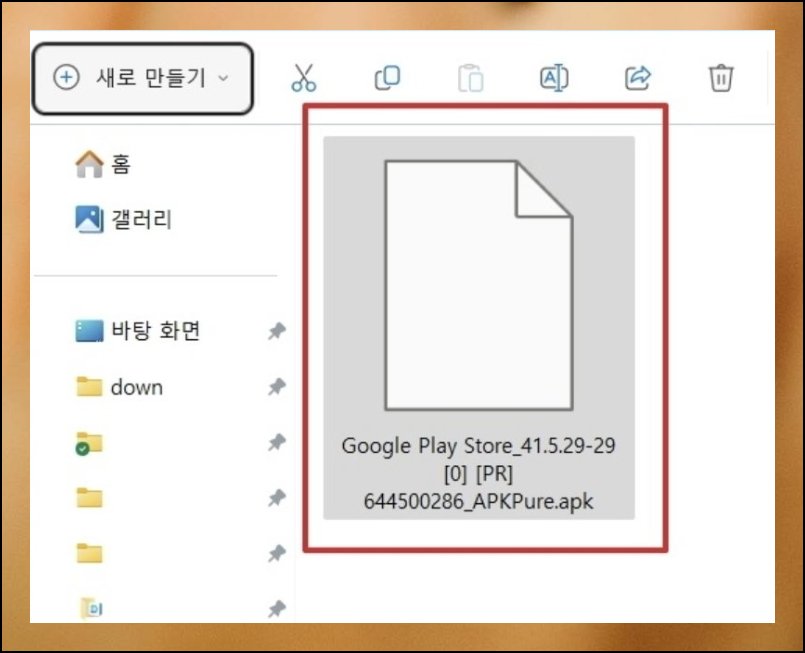Unpin 바탕 화면 via its pin icon
805x653 pixels.
coord(277,331)
